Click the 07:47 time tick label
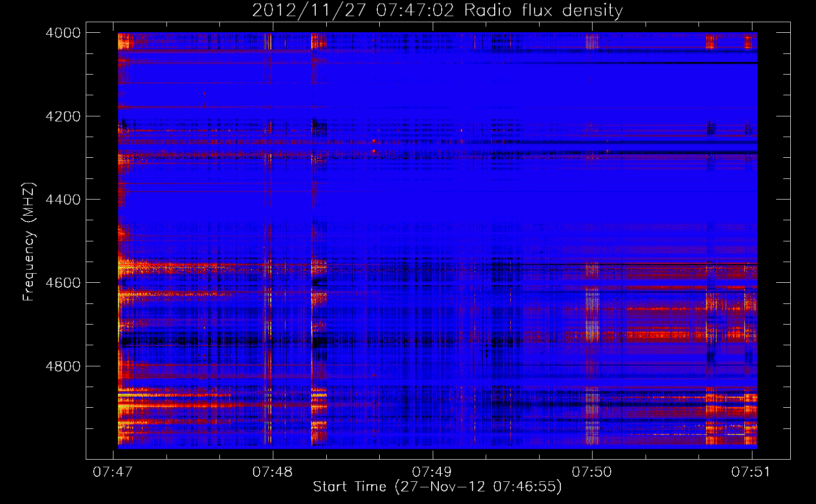This screenshot has height=504, width=816. (113, 472)
